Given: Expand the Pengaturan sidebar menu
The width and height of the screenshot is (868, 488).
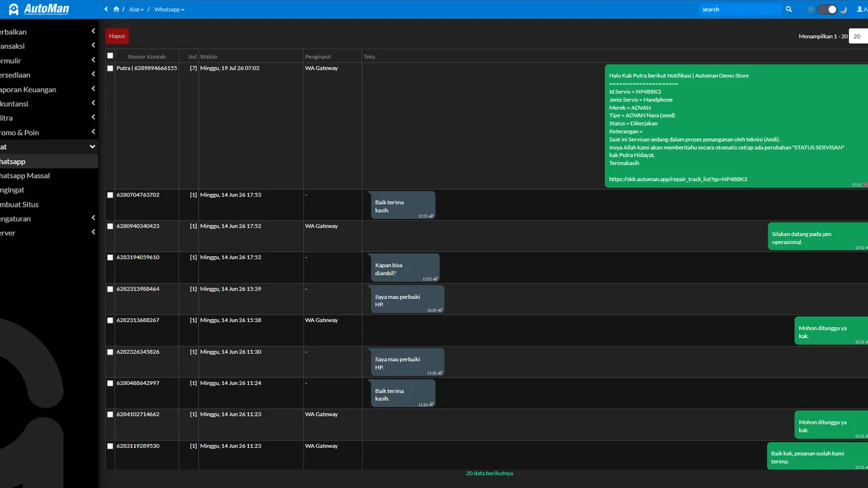Looking at the screenshot, I should [49, 219].
